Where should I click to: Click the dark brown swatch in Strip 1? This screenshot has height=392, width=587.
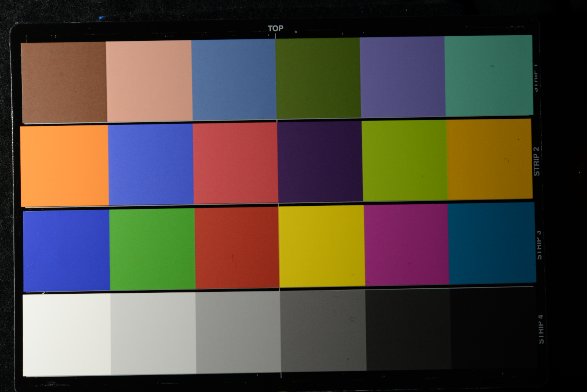[64, 82]
